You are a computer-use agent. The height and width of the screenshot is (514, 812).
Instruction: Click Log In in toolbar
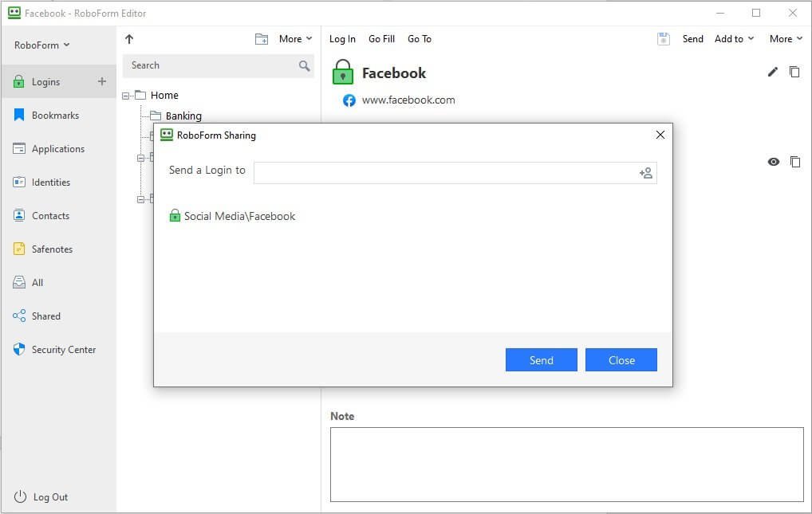[342, 39]
